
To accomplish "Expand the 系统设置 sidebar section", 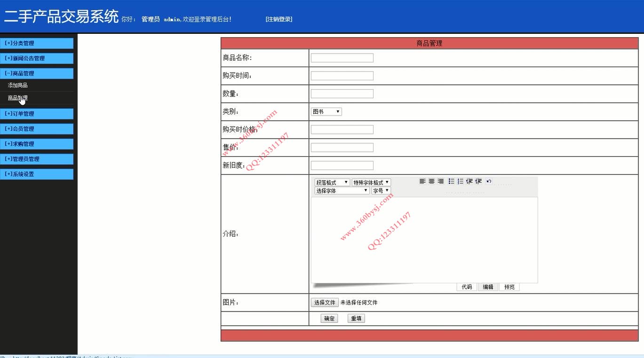I will 37,174.
